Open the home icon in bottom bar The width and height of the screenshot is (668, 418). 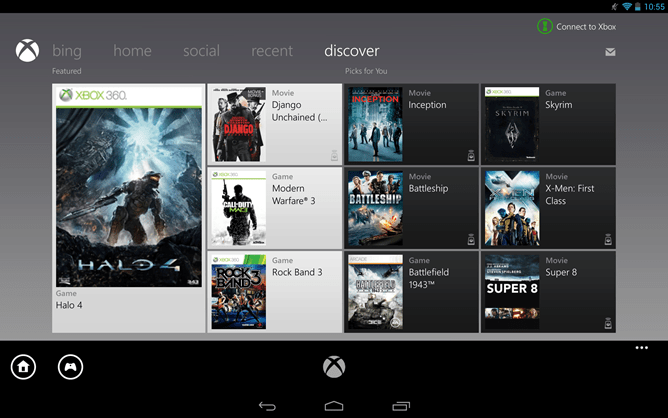pyautogui.click(x=23, y=367)
